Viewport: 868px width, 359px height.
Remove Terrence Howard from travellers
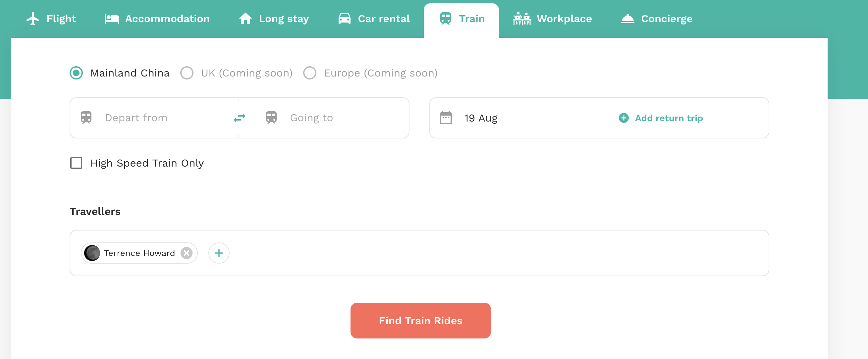(186, 253)
